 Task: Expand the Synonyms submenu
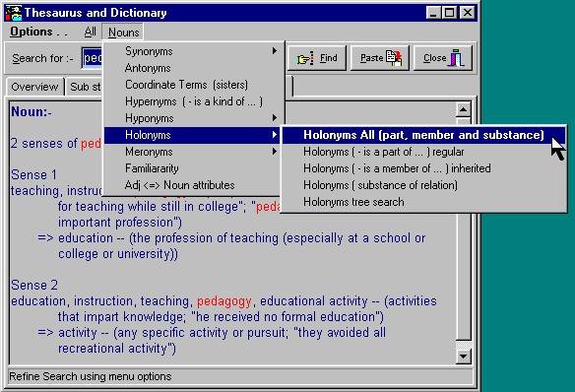(x=194, y=51)
